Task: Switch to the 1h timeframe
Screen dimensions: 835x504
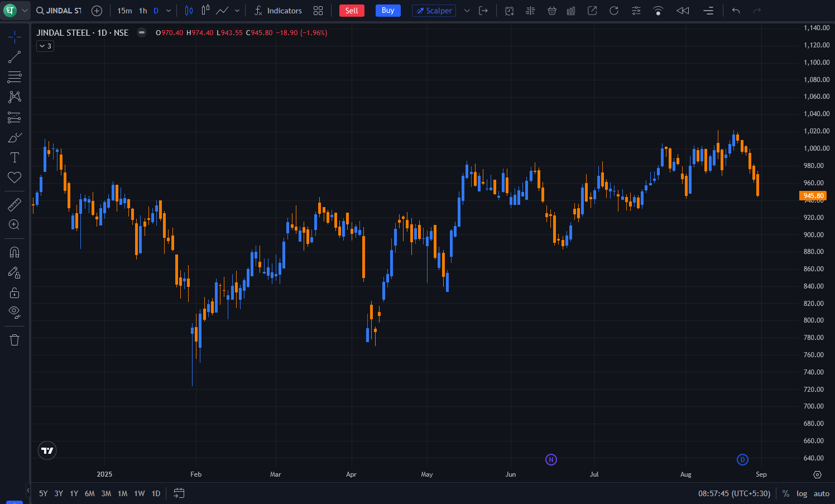Action: (143, 11)
